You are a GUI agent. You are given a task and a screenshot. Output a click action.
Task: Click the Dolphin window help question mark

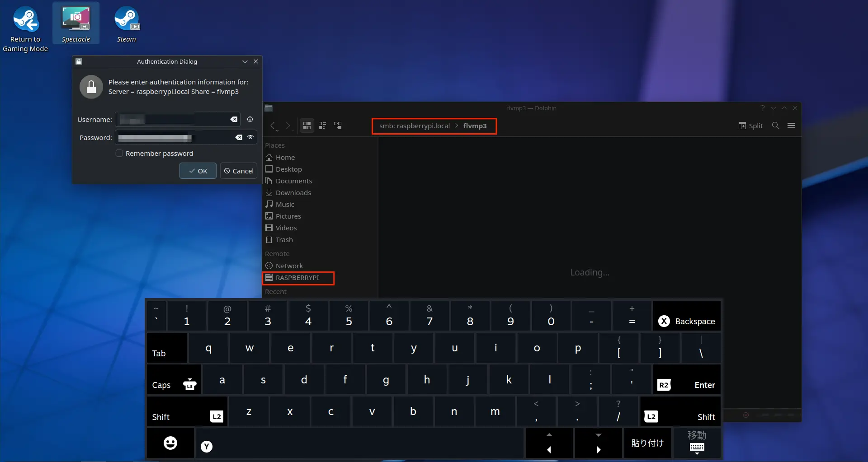point(763,108)
